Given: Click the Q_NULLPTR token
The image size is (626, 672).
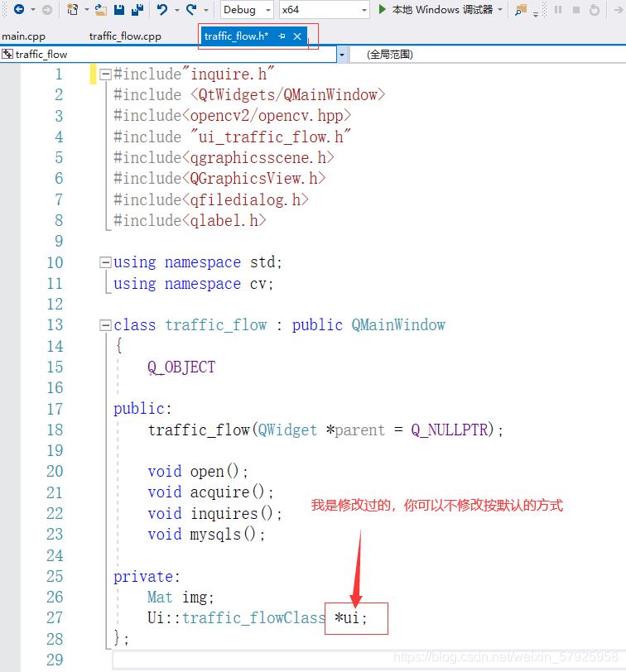Looking at the screenshot, I should [x=450, y=430].
